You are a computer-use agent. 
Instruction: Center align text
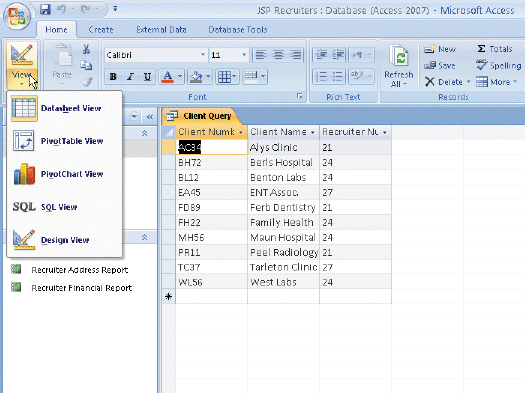coord(278,55)
